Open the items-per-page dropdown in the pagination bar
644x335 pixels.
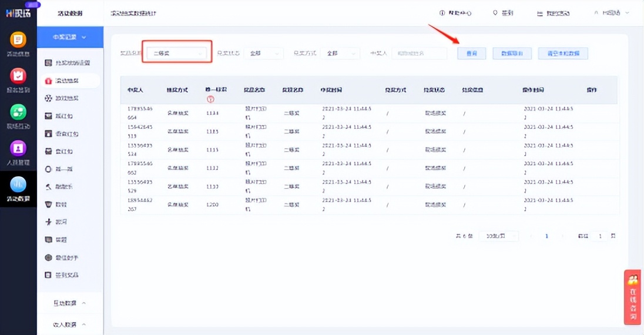499,236
